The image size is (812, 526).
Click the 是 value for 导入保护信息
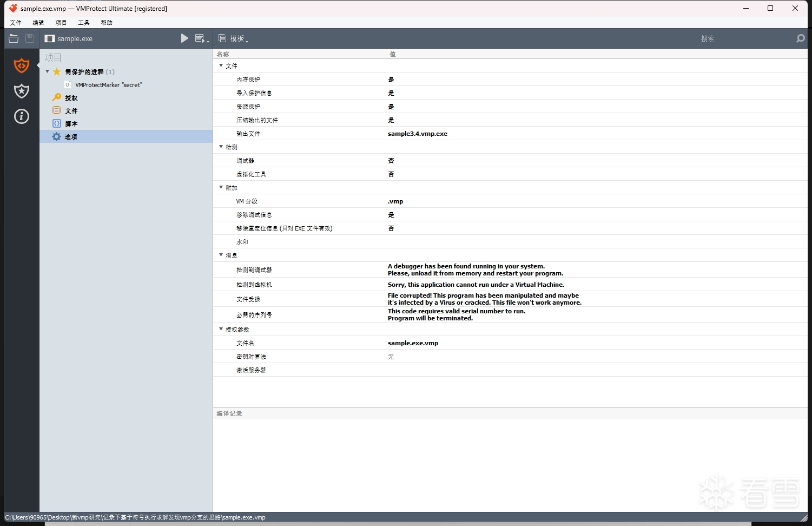click(x=391, y=93)
